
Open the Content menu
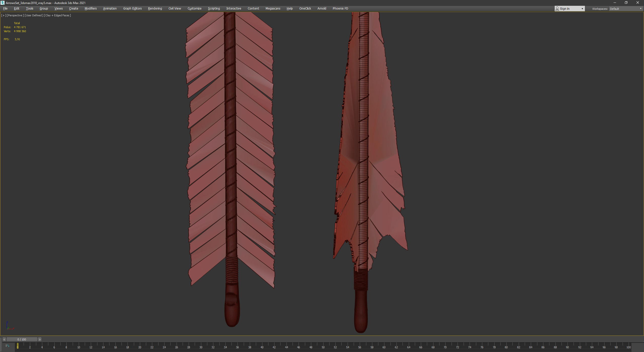tap(253, 9)
